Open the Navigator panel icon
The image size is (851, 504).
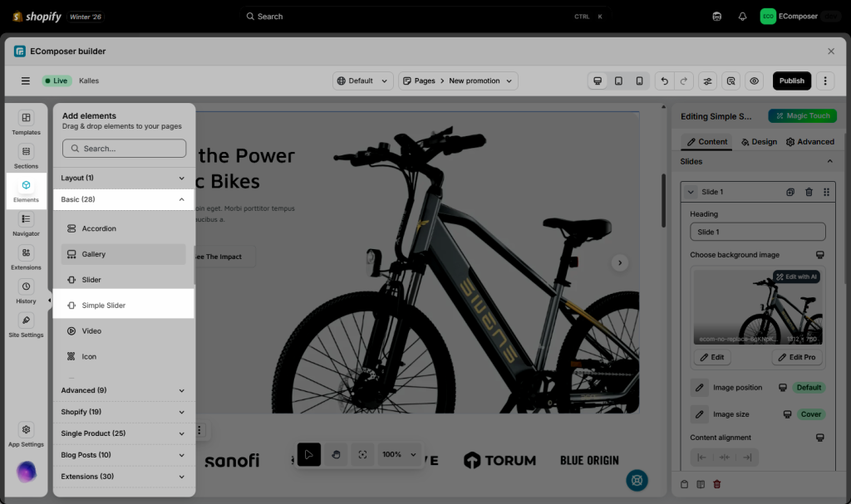tap(26, 223)
